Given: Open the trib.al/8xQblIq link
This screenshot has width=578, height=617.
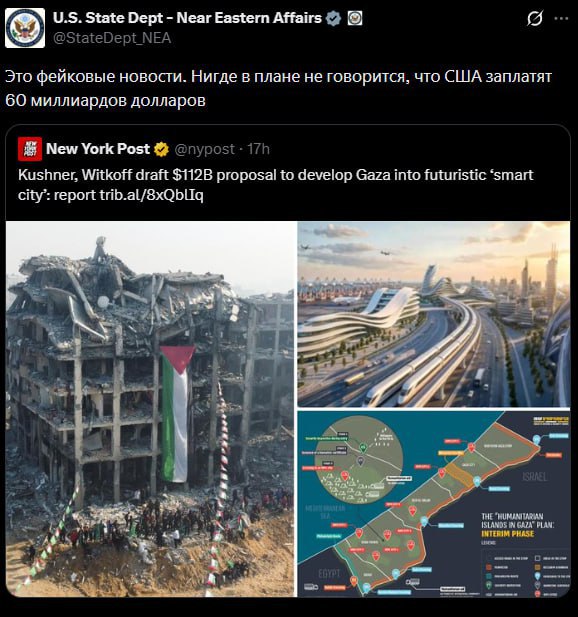Looking at the screenshot, I should pyautogui.click(x=151, y=195).
